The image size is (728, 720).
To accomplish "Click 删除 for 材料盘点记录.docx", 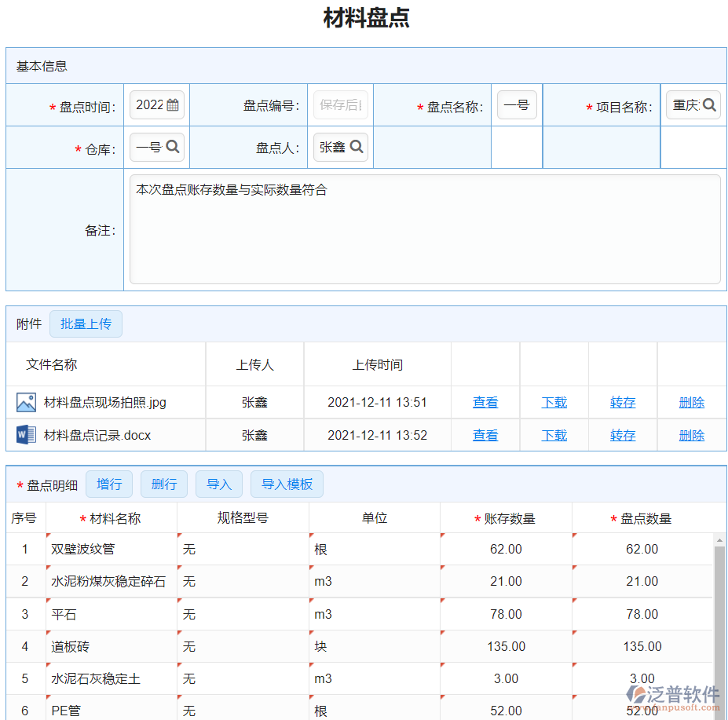I will coord(692,435).
